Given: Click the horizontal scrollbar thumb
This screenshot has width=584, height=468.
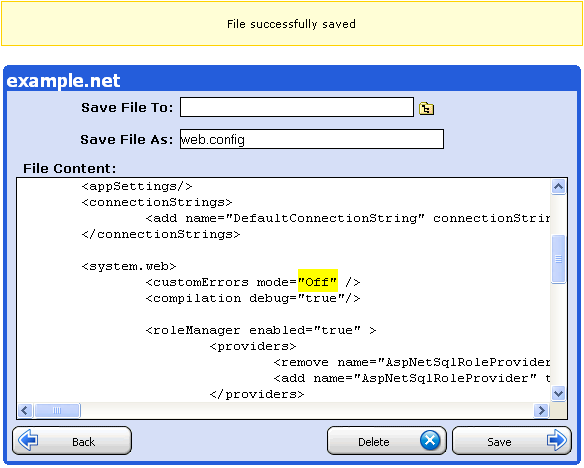Looking at the screenshot, I should [x=57, y=411].
